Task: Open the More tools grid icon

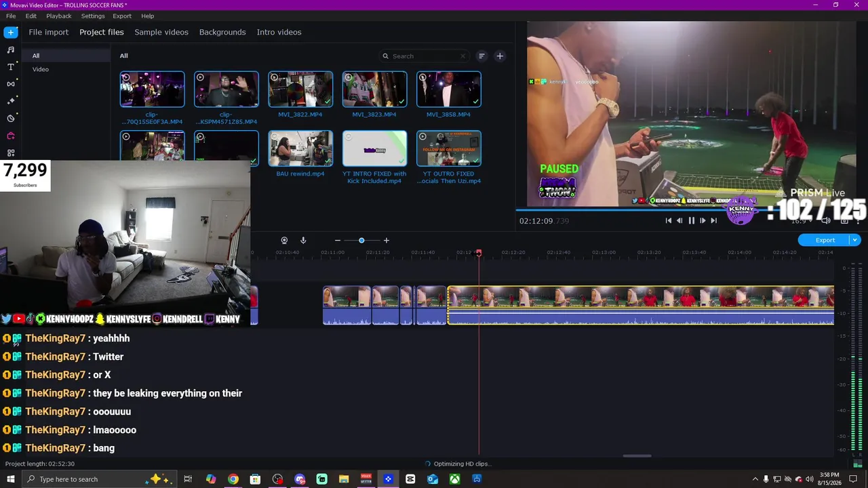Action: 10,153
